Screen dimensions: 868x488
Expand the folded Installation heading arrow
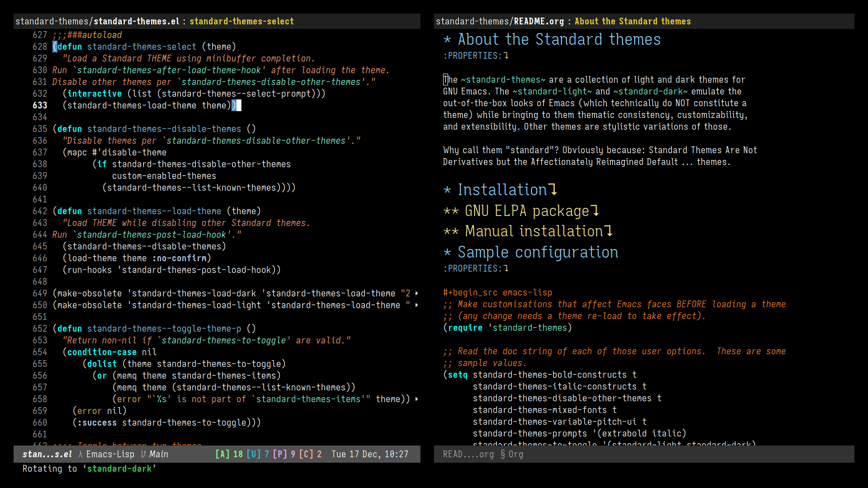coord(553,190)
